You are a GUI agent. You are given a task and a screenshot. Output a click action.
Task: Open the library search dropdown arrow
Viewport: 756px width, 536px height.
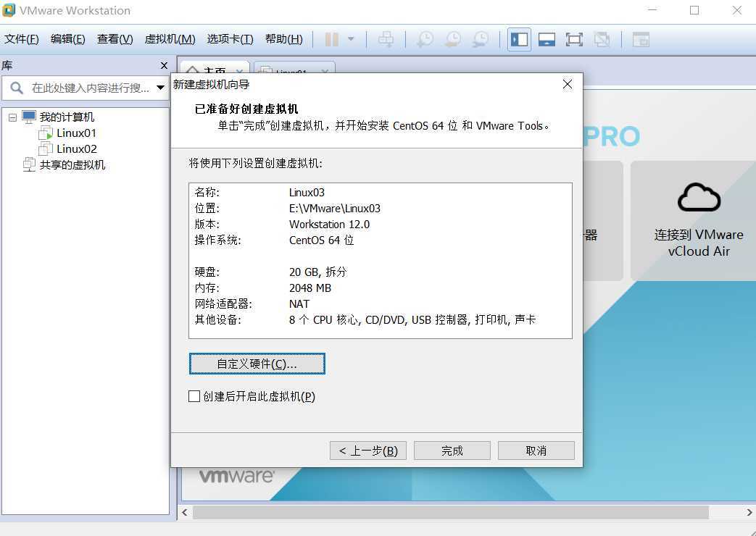161,88
